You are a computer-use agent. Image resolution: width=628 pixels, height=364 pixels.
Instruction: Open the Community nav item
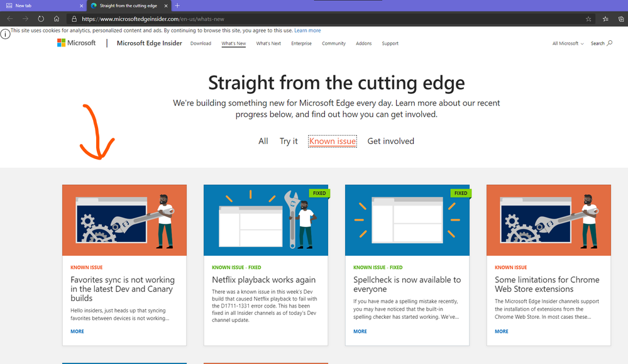[x=334, y=43]
